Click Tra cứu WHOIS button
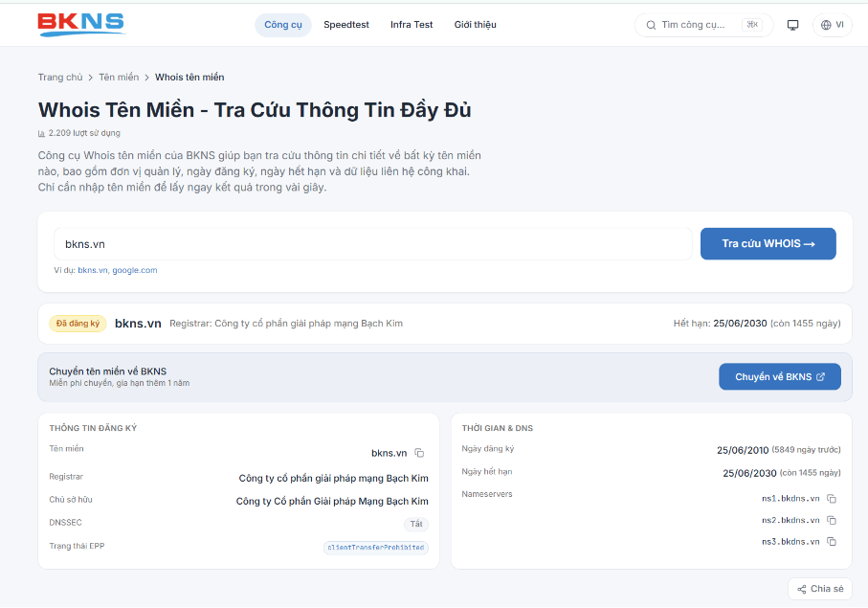The height and width of the screenshot is (608, 868). point(768,243)
